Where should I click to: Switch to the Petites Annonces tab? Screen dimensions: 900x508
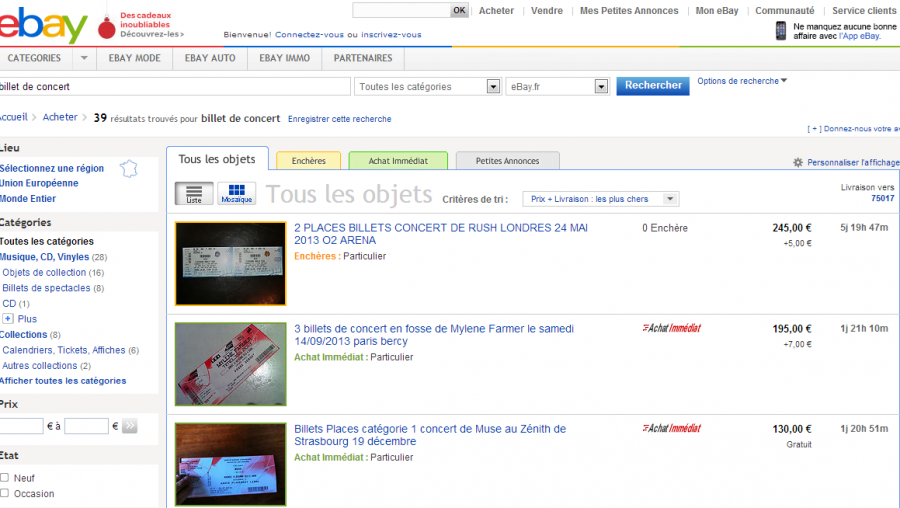(x=507, y=161)
